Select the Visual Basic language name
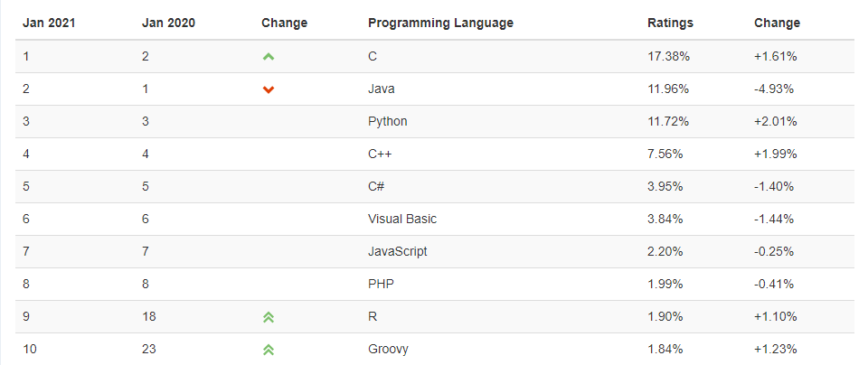The image size is (868, 365). tap(402, 219)
